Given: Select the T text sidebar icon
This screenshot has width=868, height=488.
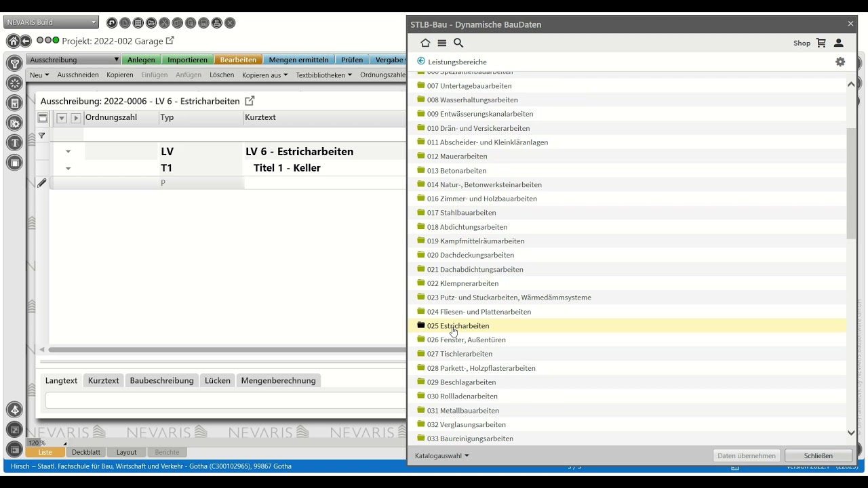Looking at the screenshot, I should click(x=14, y=143).
